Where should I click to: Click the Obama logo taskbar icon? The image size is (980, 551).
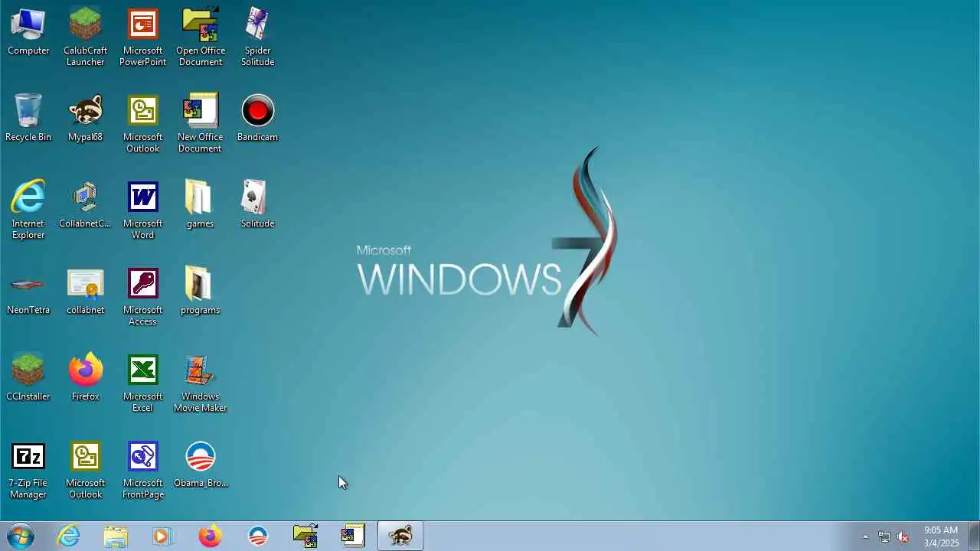tap(258, 536)
